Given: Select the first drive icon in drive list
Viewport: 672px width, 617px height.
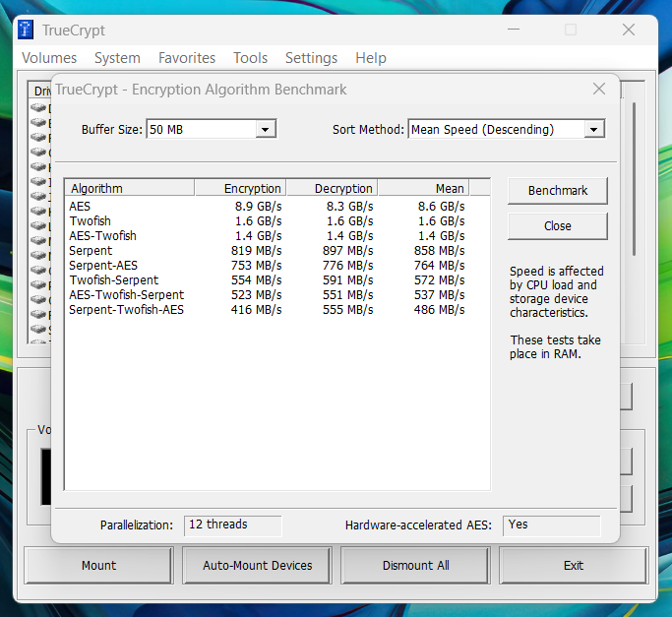Looking at the screenshot, I should point(38,107).
